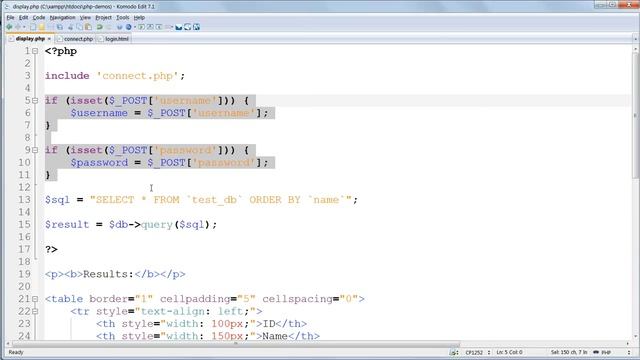640x360 pixels.
Task: Switch to the login.html tab
Action: (x=113, y=39)
